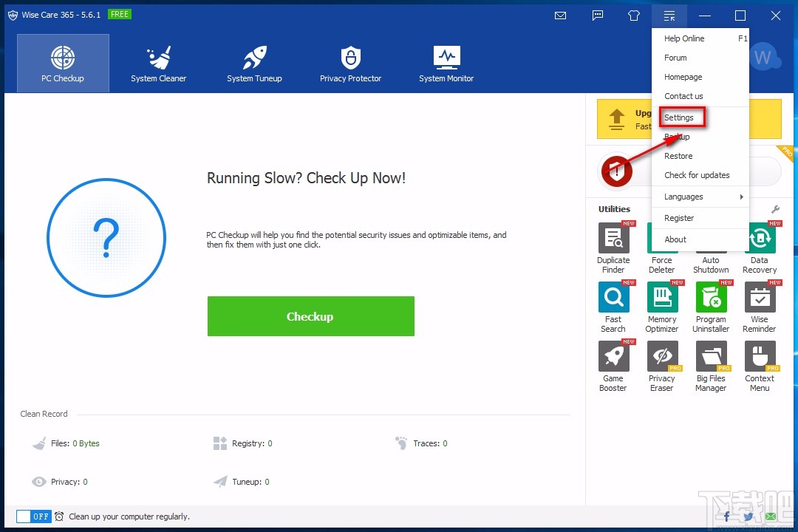Click the utilities wrench customize icon
The height and width of the screenshot is (532, 798).
pyautogui.click(x=775, y=209)
